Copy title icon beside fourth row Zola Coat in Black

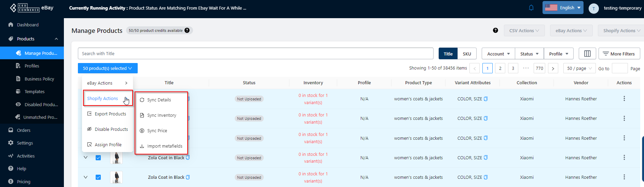[188, 158]
